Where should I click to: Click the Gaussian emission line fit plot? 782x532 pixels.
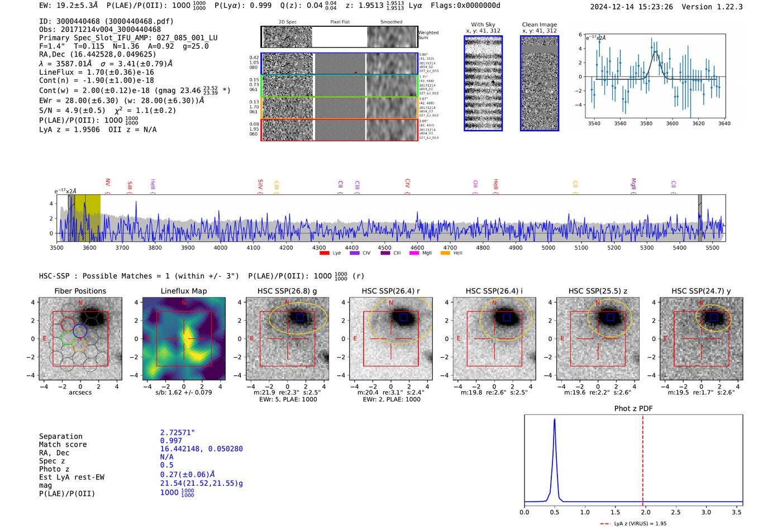(x=655, y=75)
